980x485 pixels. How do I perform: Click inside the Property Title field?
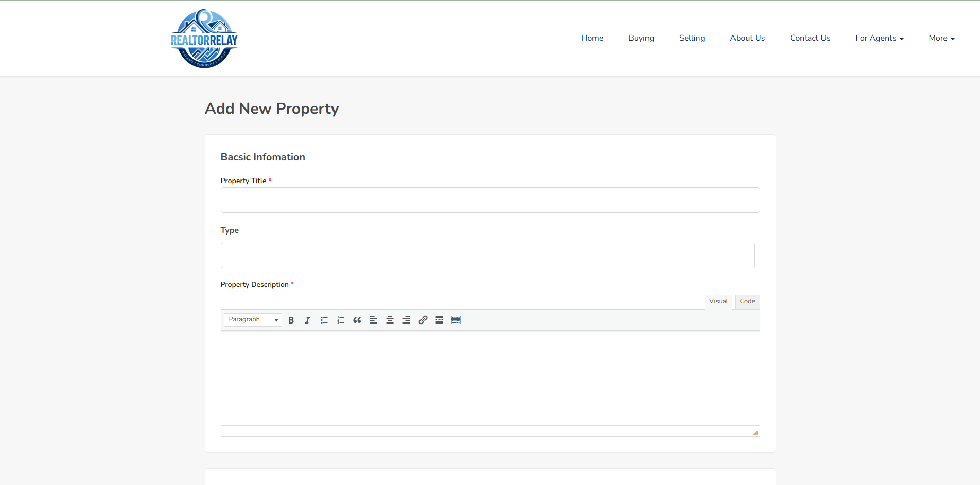[x=489, y=200]
